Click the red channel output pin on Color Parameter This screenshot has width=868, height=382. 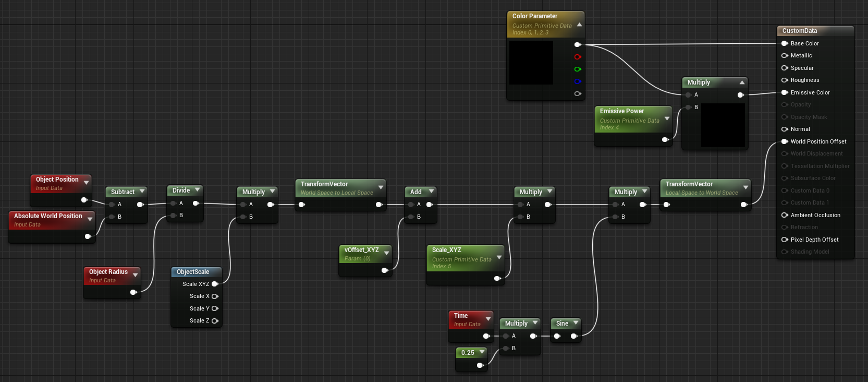tap(577, 57)
